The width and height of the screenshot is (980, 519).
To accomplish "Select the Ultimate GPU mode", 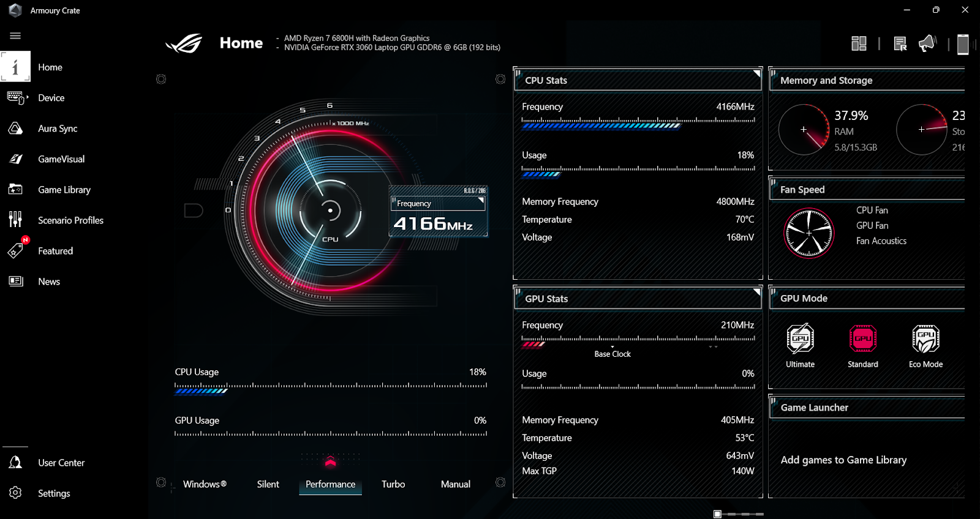I will pos(800,346).
